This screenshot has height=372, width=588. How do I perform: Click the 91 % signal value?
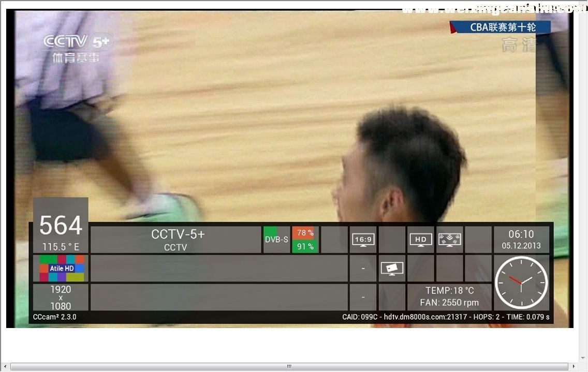[x=305, y=246]
